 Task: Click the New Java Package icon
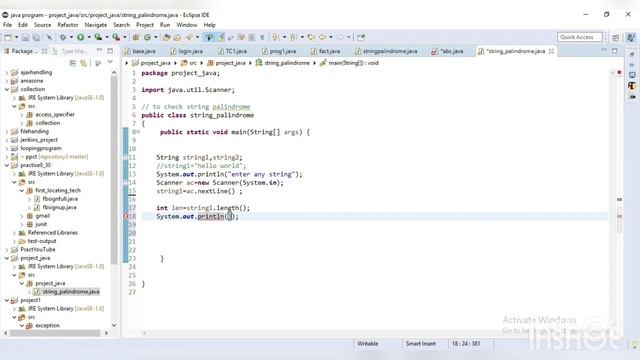click(x=136, y=37)
